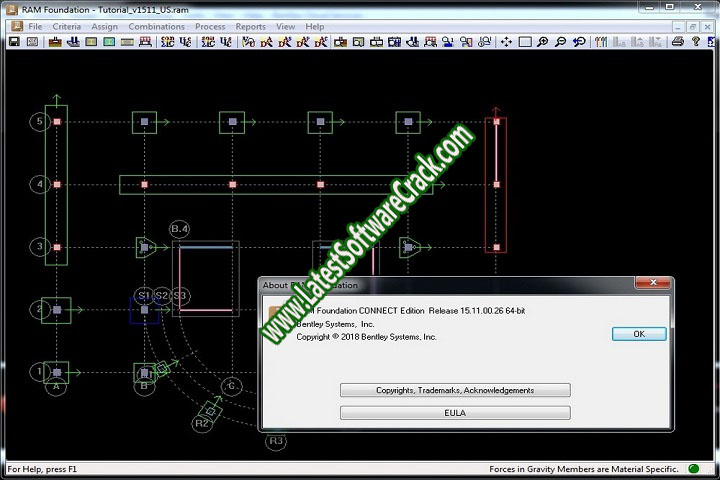The image size is (720, 480).
Task: Click the toolbar icon right of Save
Action: (32, 42)
